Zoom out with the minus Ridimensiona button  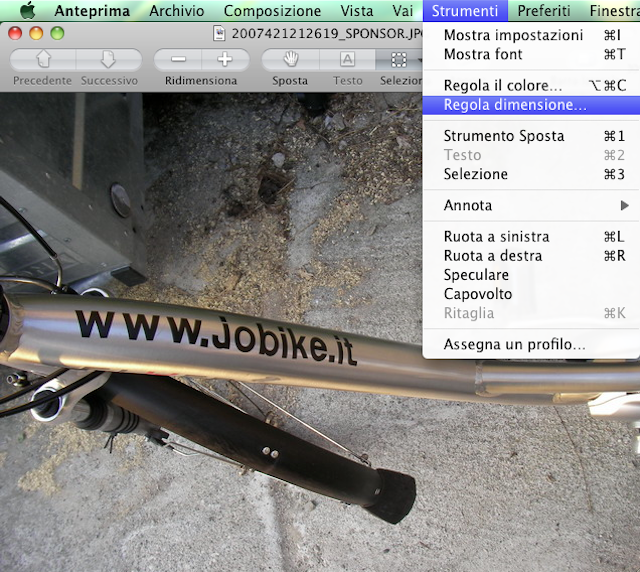pos(178,60)
